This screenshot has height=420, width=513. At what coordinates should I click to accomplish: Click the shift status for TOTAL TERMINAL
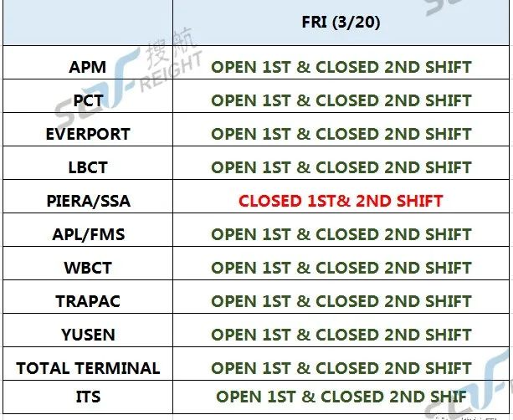coord(341,368)
